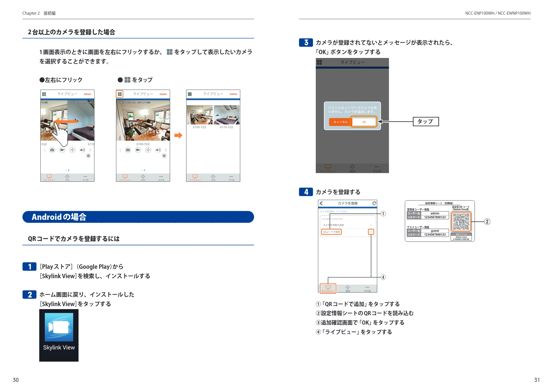Viewport: 553px width, 392px height.
Task: Click the right chevron in the E100-YZZ single view
Action: (x=166, y=150)
